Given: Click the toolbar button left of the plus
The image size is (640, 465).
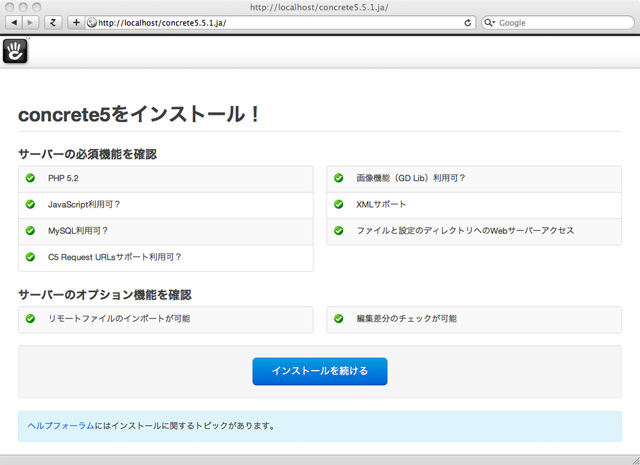Looking at the screenshot, I should [x=53, y=22].
